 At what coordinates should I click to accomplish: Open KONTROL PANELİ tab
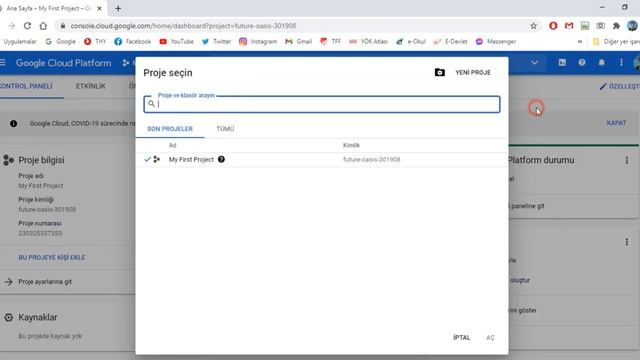click(27, 86)
